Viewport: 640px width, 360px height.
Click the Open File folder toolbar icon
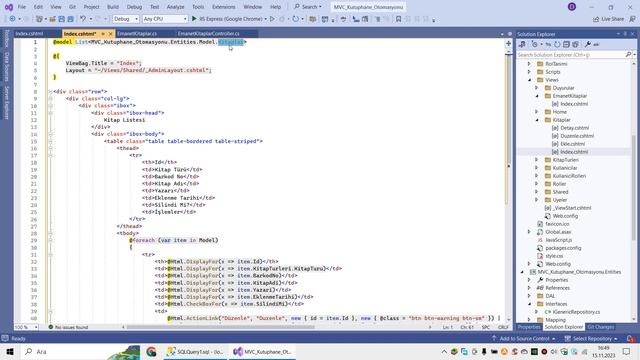tap(53, 19)
